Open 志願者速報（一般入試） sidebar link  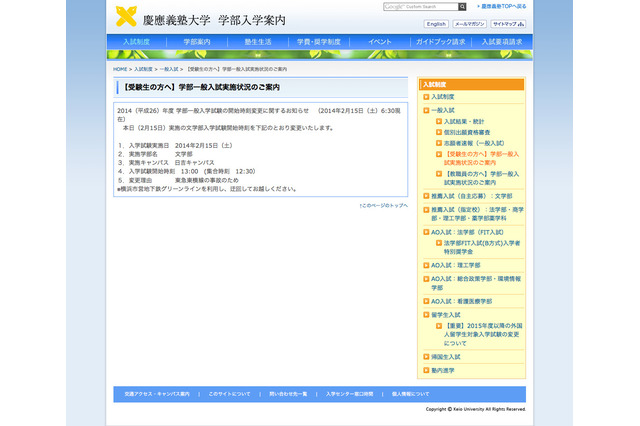click(474, 143)
